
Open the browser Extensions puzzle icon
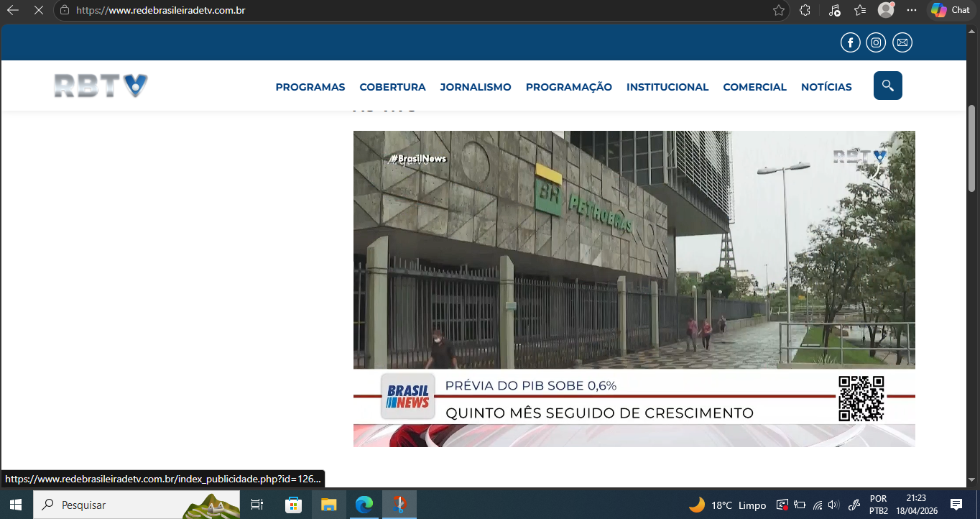pos(805,10)
